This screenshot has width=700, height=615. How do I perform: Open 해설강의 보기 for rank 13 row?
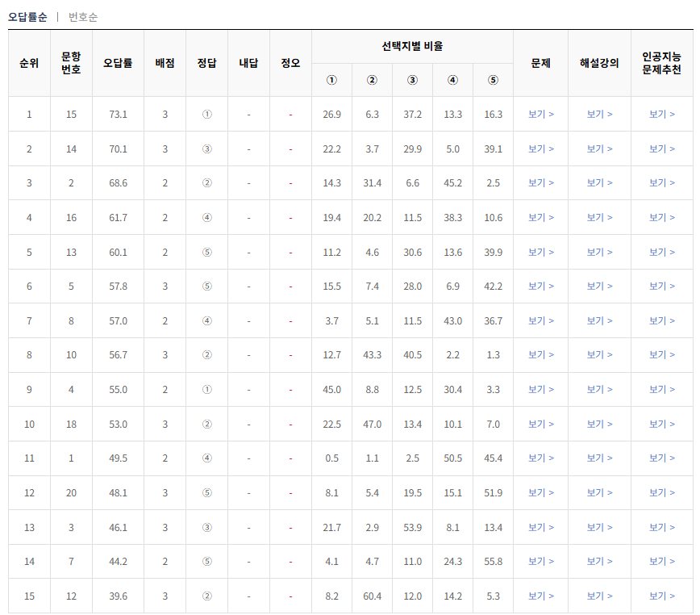tap(599, 528)
